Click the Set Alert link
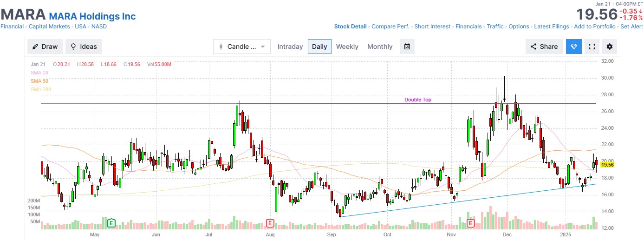The image size is (644, 241). (631, 27)
